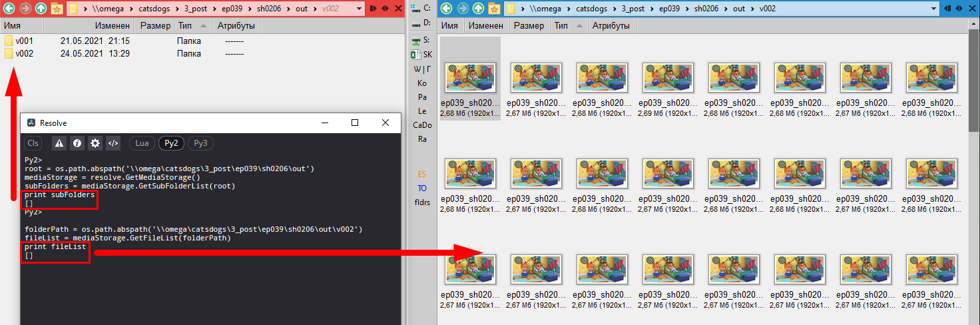Clear the Resolve console with Cls

coord(33,143)
